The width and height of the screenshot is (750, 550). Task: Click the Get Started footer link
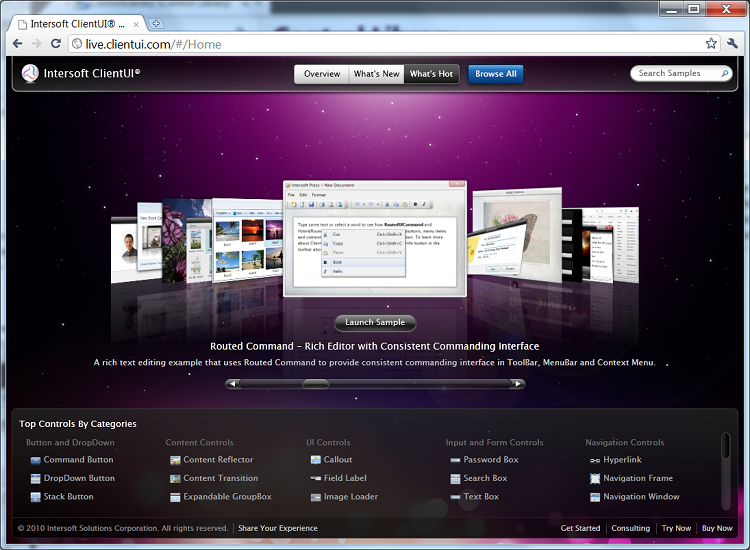pos(580,528)
